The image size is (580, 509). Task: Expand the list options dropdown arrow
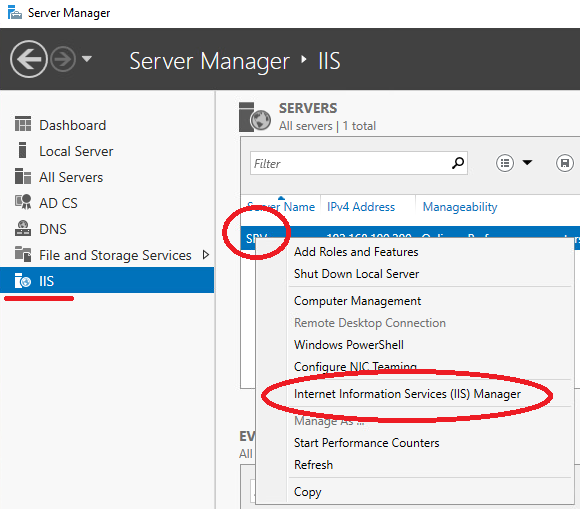[x=527, y=162]
